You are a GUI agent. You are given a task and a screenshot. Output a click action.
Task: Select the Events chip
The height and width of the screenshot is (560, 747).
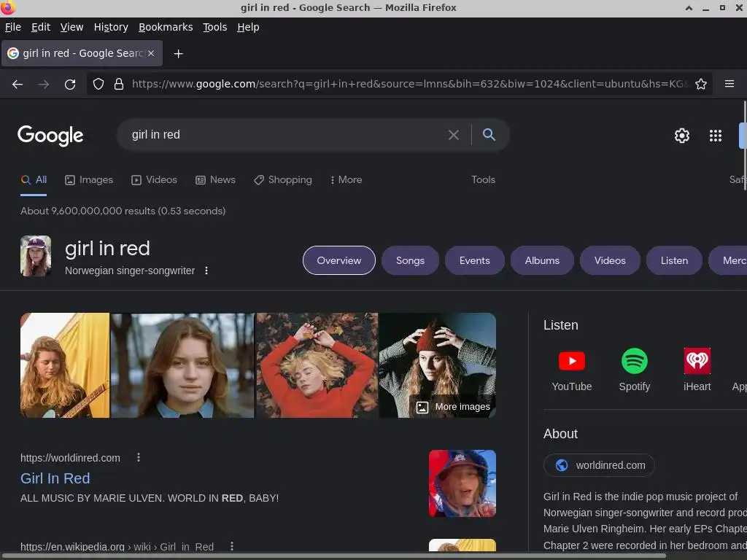(x=474, y=260)
